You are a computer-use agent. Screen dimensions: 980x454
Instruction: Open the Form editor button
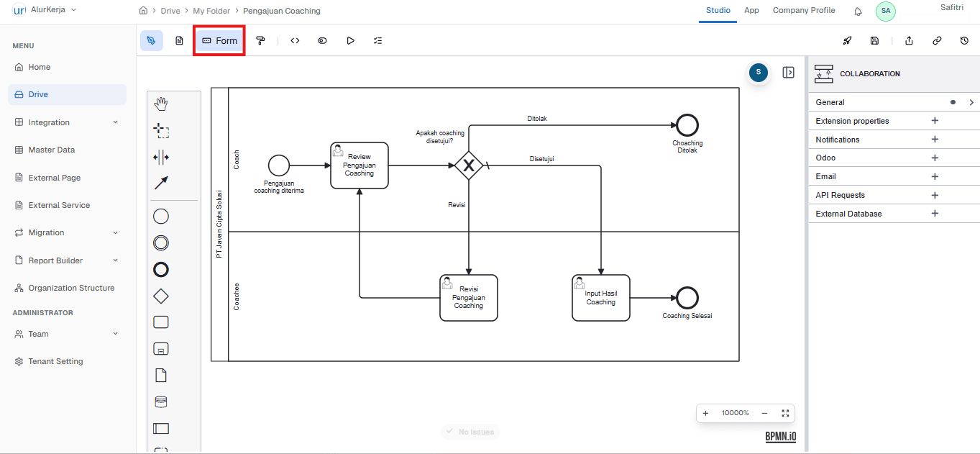(x=219, y=40)
